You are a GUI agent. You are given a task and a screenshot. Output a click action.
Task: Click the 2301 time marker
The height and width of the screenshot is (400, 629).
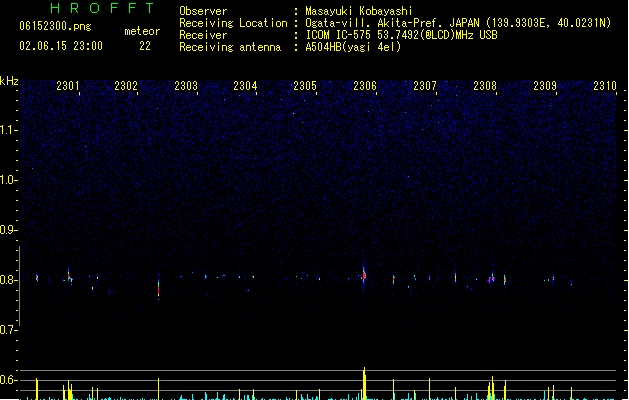(x=68, y=85)
